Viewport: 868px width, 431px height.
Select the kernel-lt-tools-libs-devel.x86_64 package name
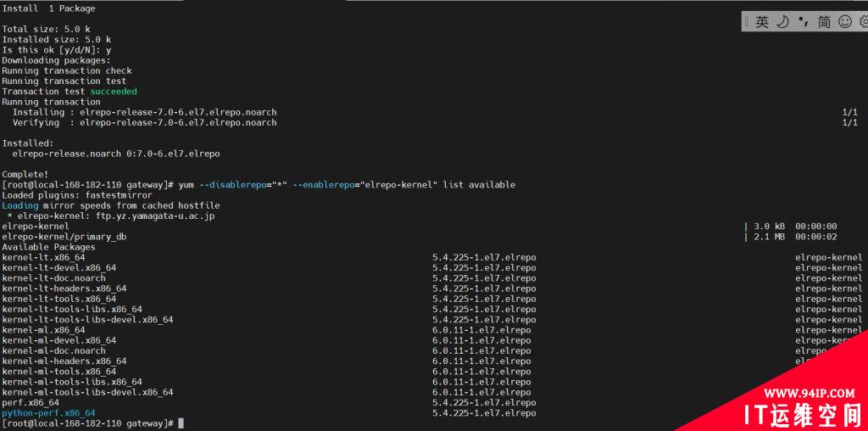tap(87, 320)
